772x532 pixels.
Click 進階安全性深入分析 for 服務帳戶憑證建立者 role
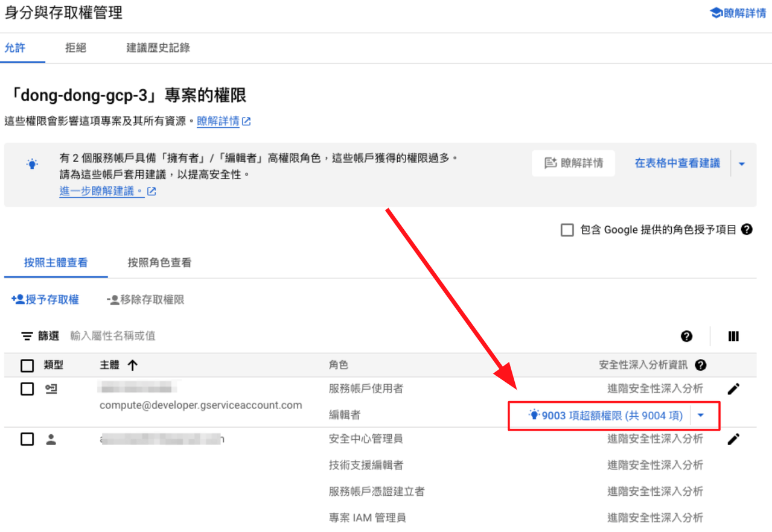click(x=655, y=492)
